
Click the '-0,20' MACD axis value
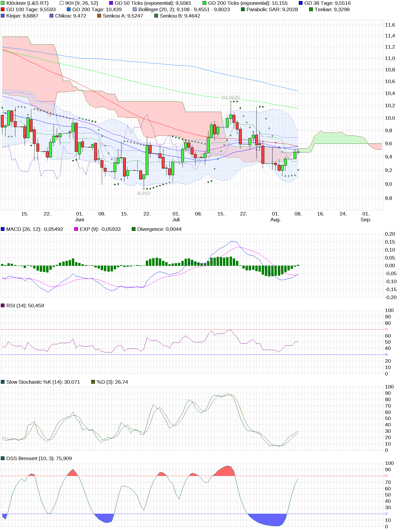coord(391,297)
